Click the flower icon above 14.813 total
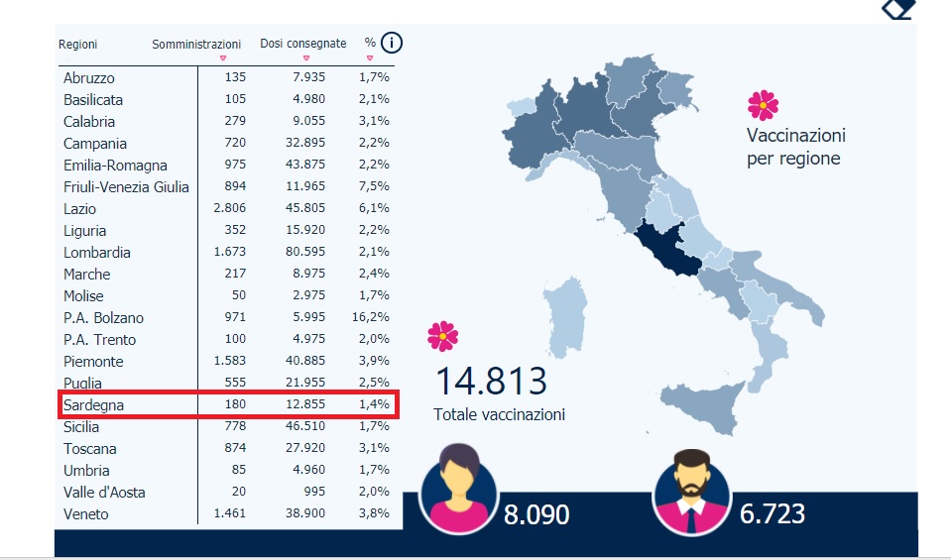 [442, 336]
